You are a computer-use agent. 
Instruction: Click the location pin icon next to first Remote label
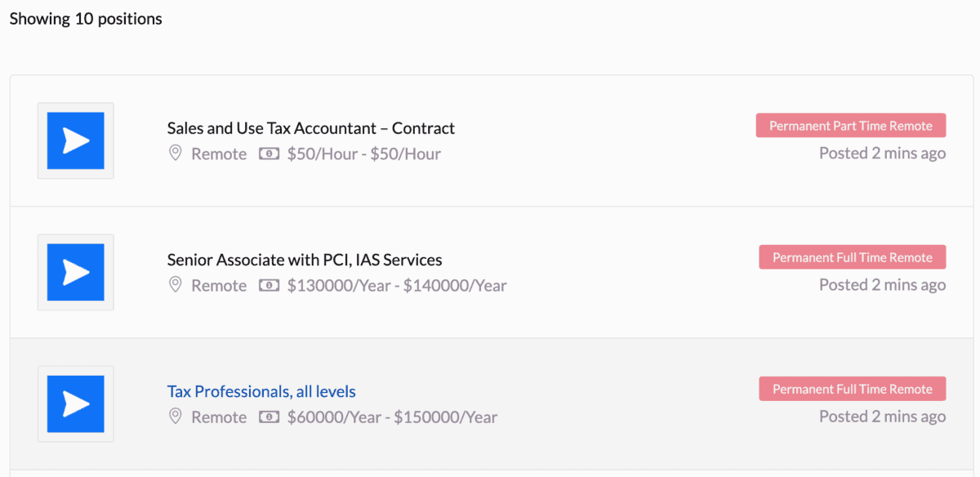175,153
